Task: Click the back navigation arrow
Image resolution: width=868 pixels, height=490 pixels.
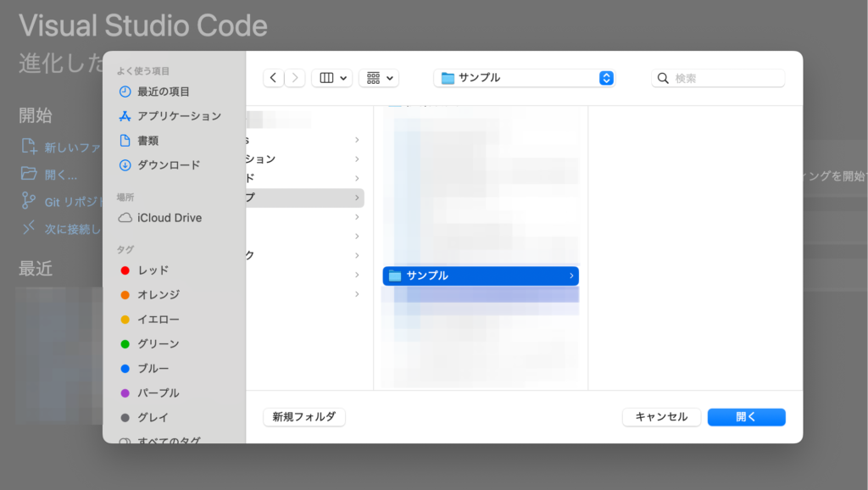Action: pyautogui.click(x=273, y=78)
